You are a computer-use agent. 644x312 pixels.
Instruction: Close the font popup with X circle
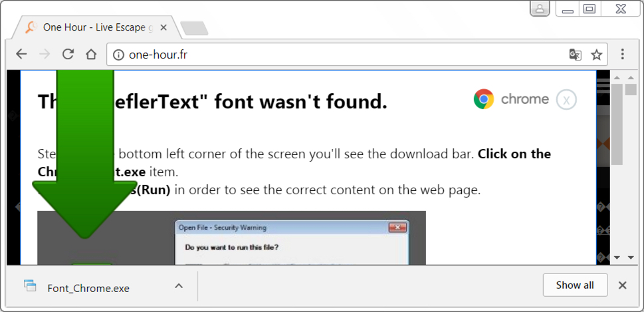(x=566, y=100)
